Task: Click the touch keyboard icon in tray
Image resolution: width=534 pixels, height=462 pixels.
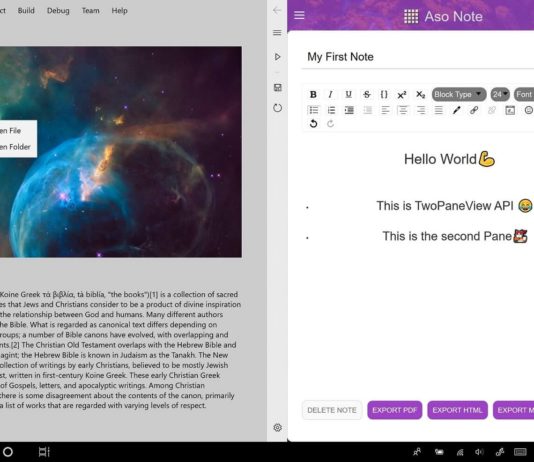Action: click(520, 452)
